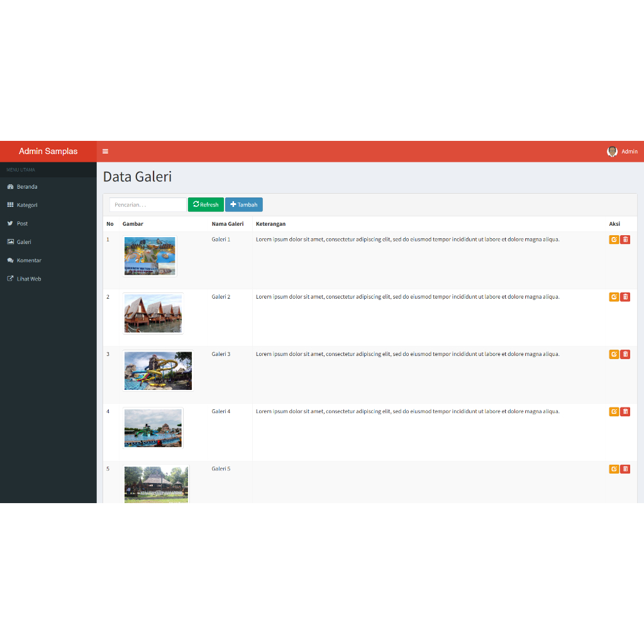Go to Kategori in sidebar
This screenshot has width=644, height=644.
pos(27,205)
